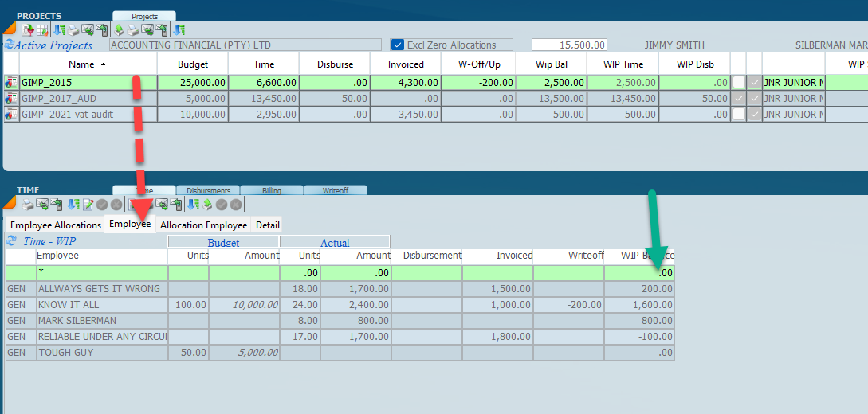Click the refresh icon beside Active Projects

pos(10,45)
